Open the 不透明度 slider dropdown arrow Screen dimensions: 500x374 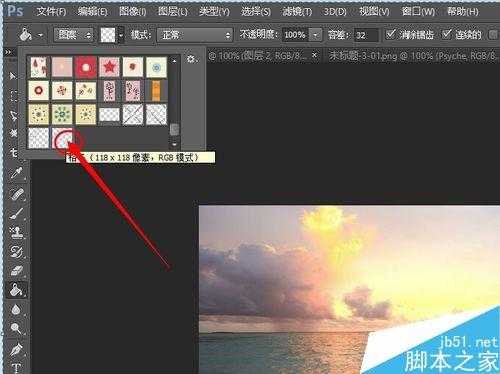pos(315,35)
